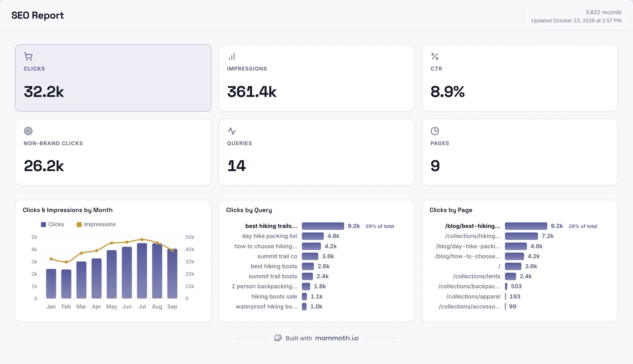
Task: Click the shopping cart icon on Clicks card
Action: click(x=28, y=56)
